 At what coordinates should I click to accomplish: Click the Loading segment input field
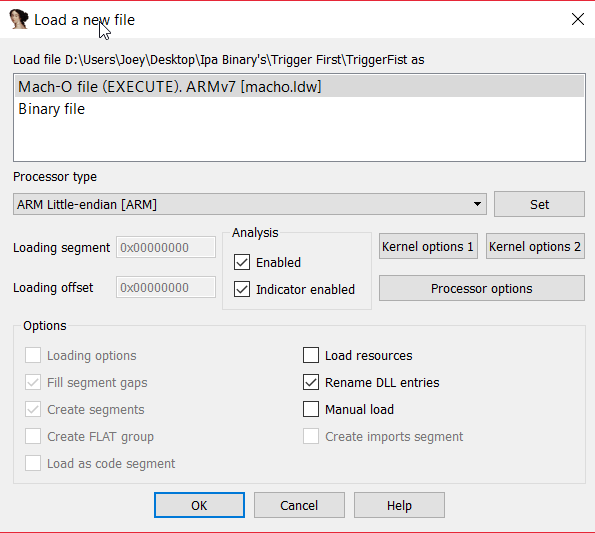point(166,247)
